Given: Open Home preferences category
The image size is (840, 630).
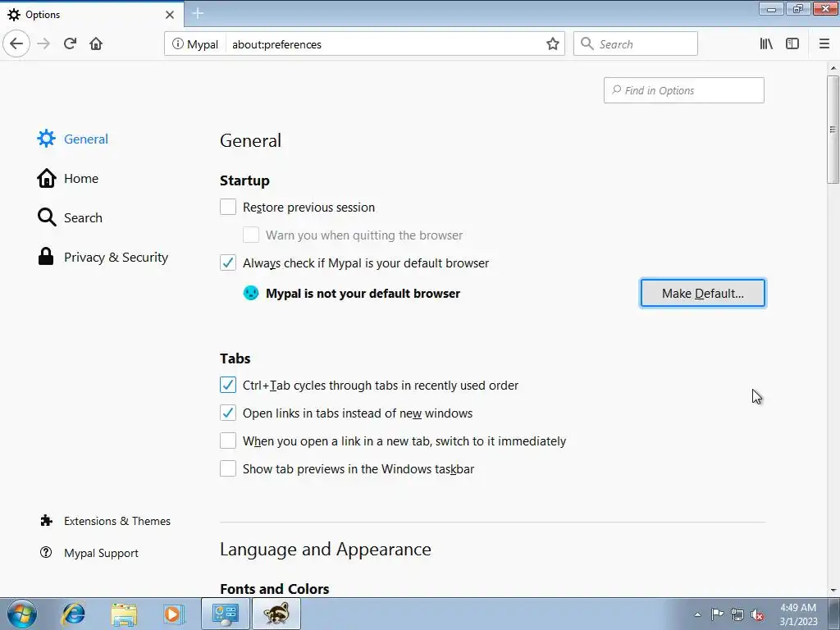Looking at the screenshot, I should tap(67, 178).
